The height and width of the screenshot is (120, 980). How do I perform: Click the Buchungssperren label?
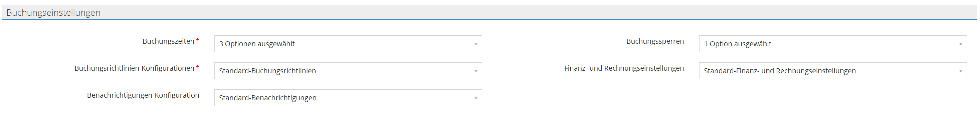655,41
